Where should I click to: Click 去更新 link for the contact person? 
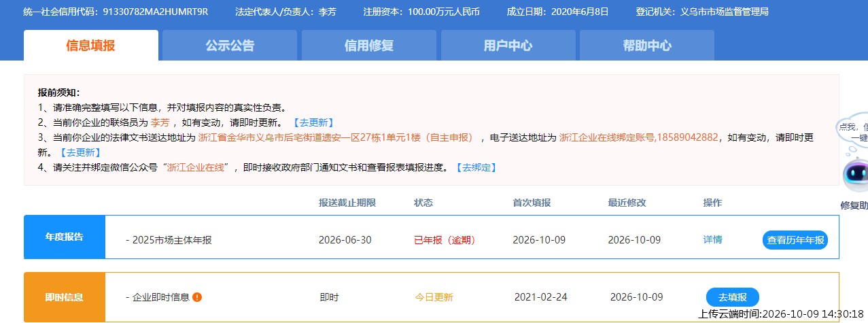(313, 122)
